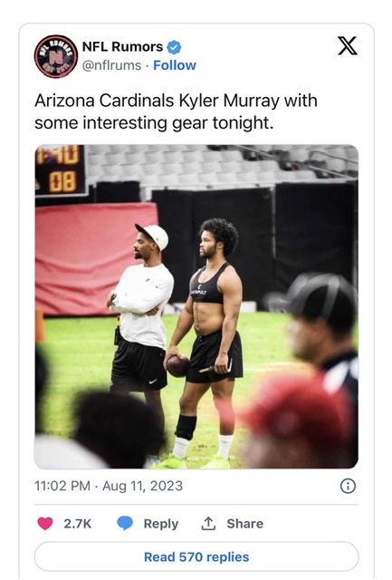Open the @nflrums handle link
This screenshot has height=580, width=392.
[111, 65]
